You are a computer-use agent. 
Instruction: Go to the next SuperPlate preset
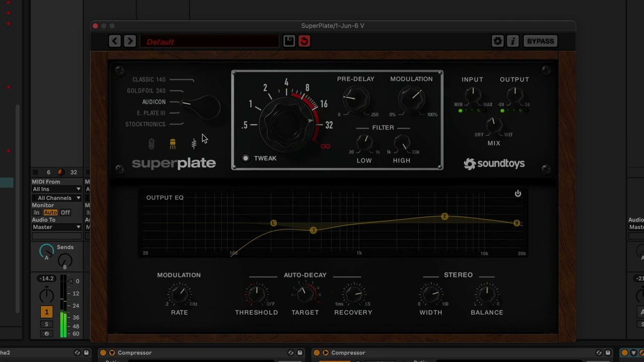(130, 41)
